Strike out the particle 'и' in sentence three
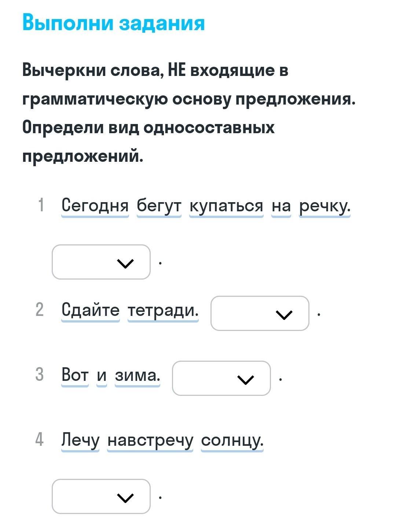 pos(102,375)
